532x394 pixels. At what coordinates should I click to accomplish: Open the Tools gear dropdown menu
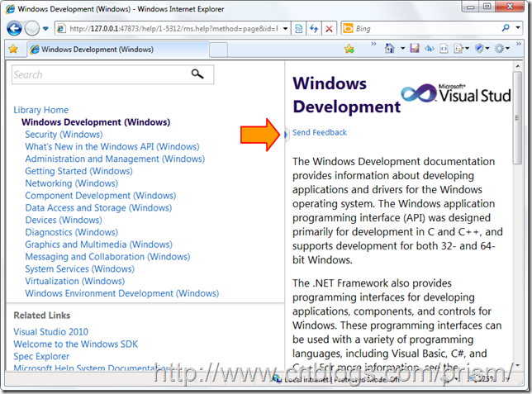point(501,49)
